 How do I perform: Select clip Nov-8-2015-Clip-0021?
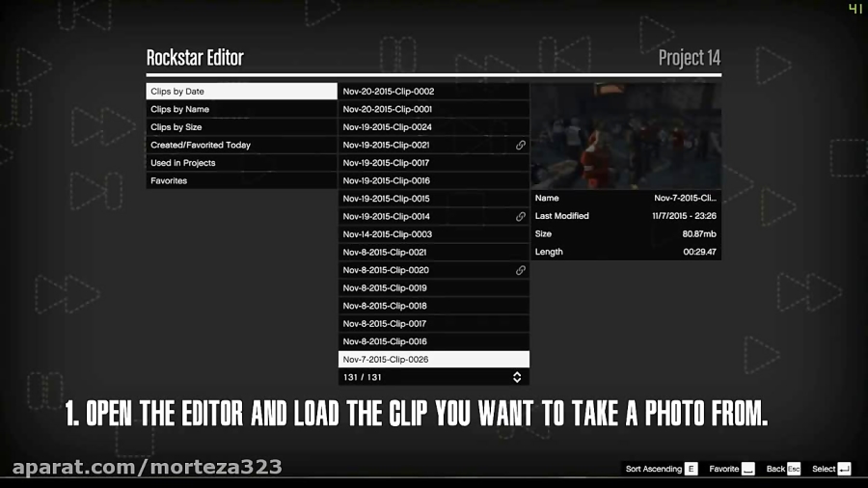(433, 252)
